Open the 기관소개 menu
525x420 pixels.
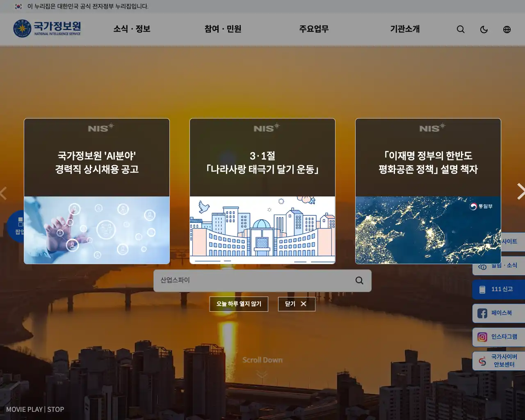(x=404, y=29)
